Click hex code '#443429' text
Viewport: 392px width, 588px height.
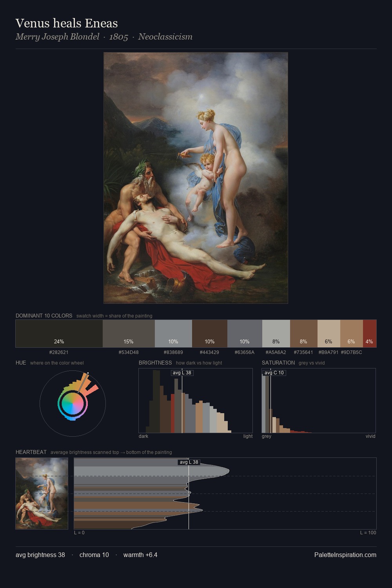pyautogui.click(x=209, y=352)
